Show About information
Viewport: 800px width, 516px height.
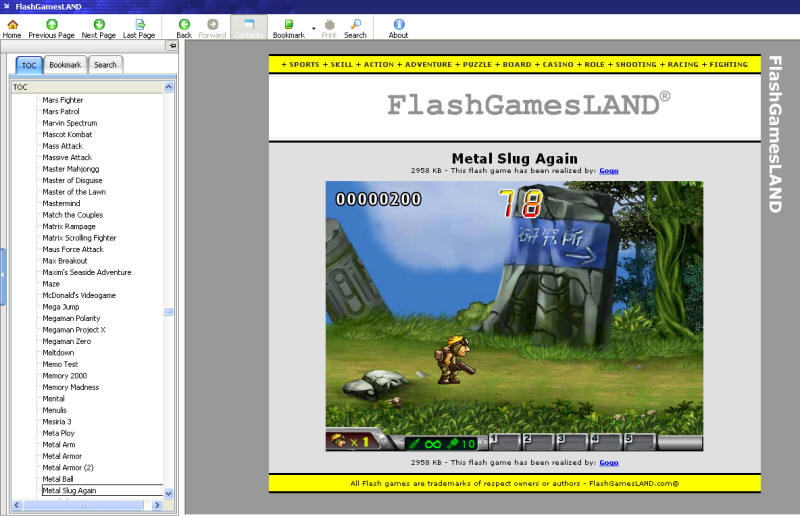point(398,29)
